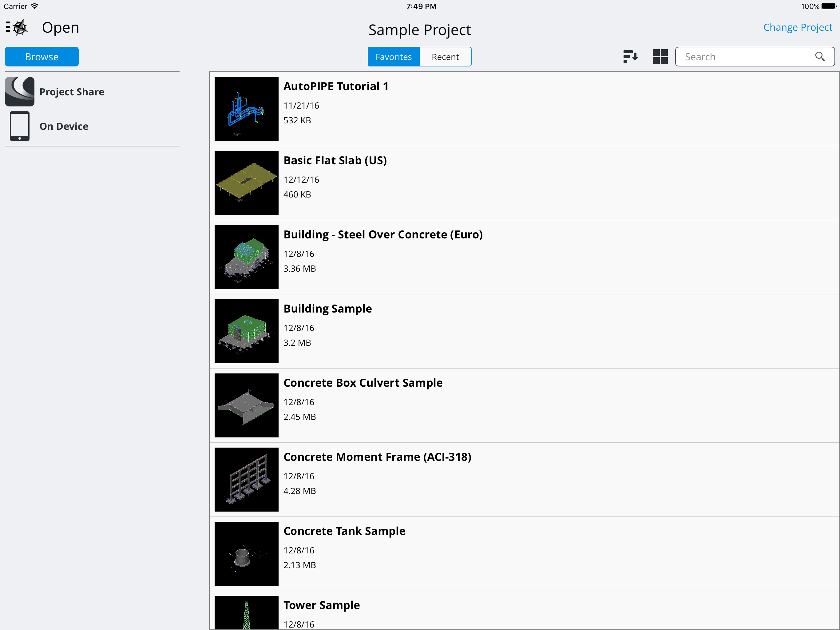840x630 pixels.
Task: Click the Wi-Fi icon in status bar
Action: (34, 6)
